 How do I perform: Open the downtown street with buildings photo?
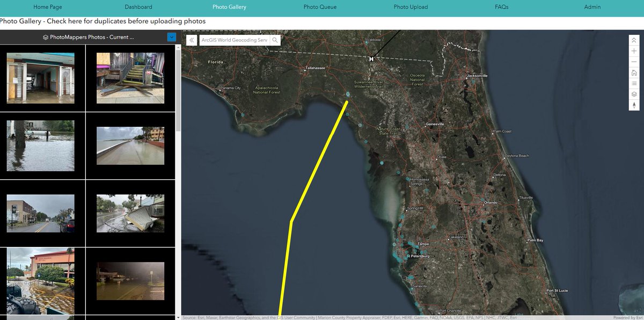click(x=41, y=213)
